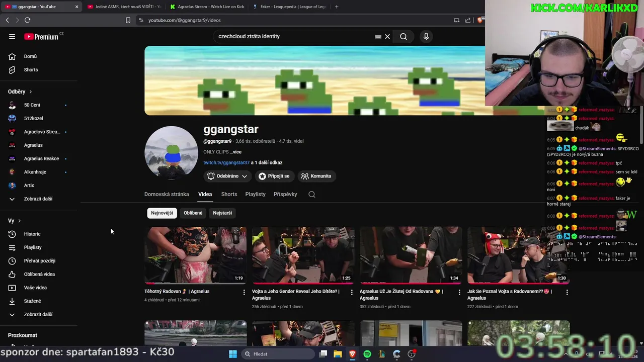644x362 pixels.
Task: Open the twitch.tv/ggangstar37 link
Action: 226,162
